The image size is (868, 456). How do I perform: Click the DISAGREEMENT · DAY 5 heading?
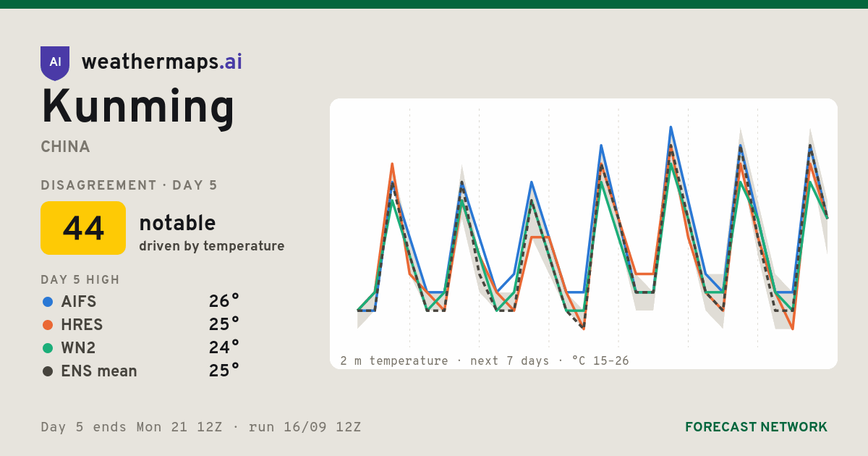129,185
